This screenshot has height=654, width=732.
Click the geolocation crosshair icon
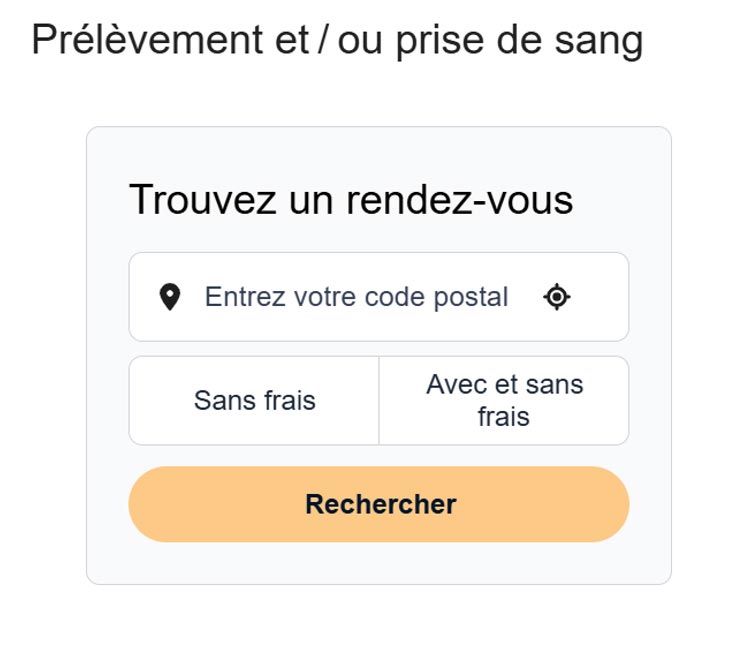557,297
